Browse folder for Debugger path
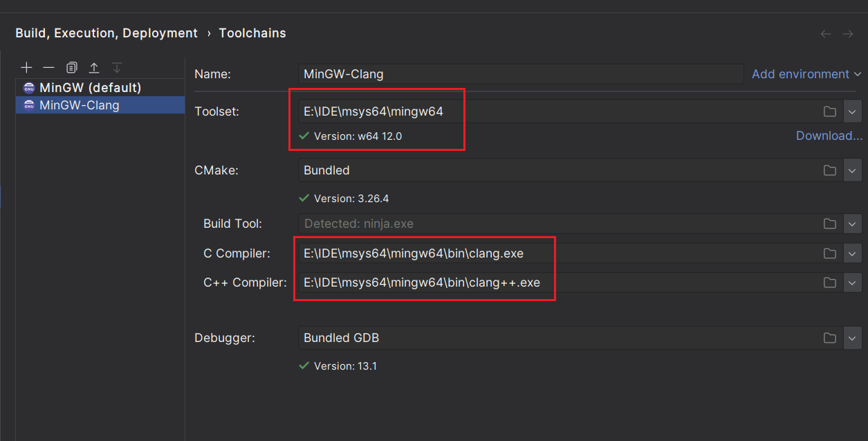 830,338
